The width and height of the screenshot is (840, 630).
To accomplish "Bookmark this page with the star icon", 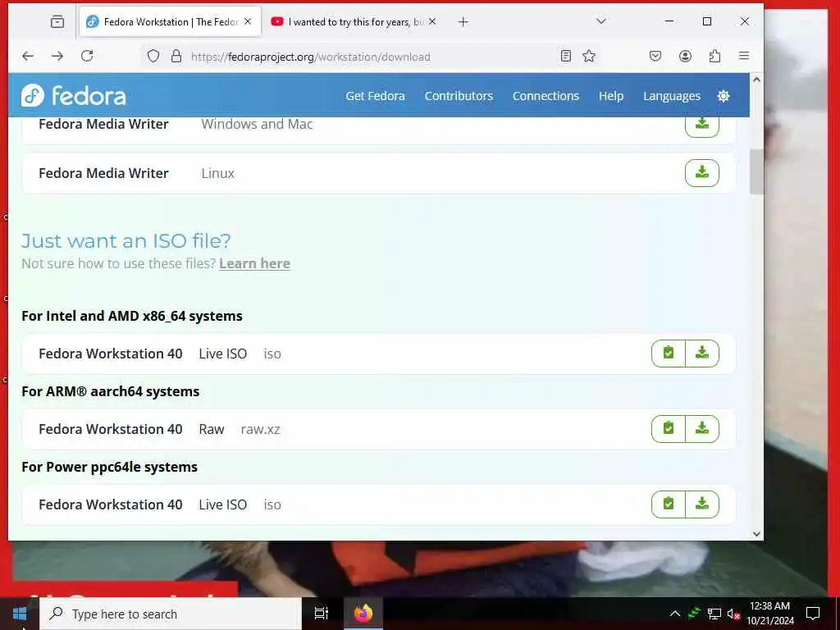I will 589,56.
